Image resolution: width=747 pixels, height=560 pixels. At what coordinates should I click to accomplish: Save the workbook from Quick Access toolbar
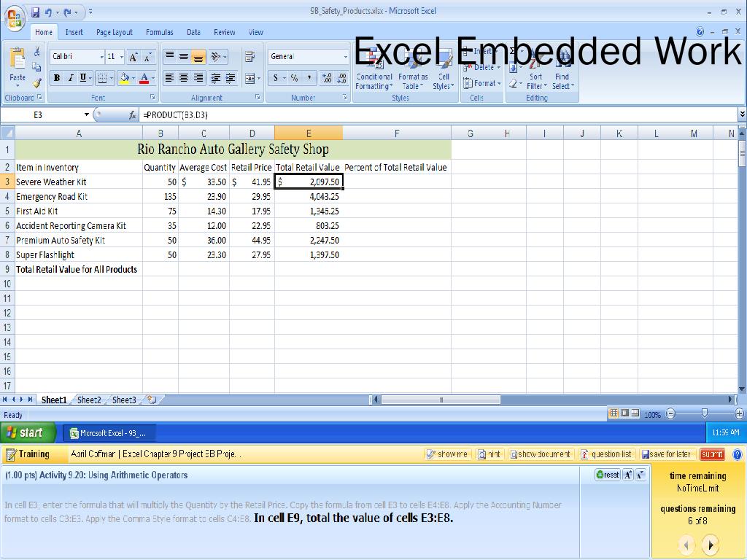pyautogui.click(x=35, y=12)
